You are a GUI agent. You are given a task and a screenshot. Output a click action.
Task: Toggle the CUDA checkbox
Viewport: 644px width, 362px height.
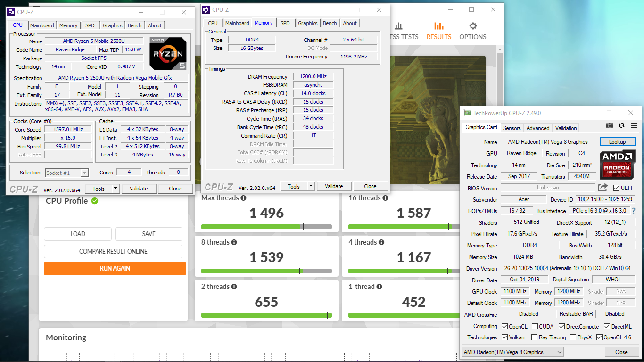pyautogui.click(x=535, y=327)
